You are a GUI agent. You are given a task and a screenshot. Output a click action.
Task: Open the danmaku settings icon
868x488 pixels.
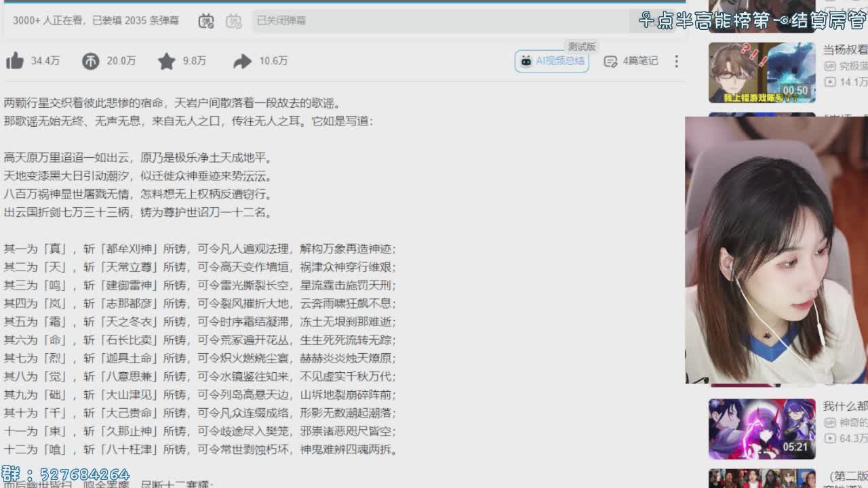pos(233,21)
